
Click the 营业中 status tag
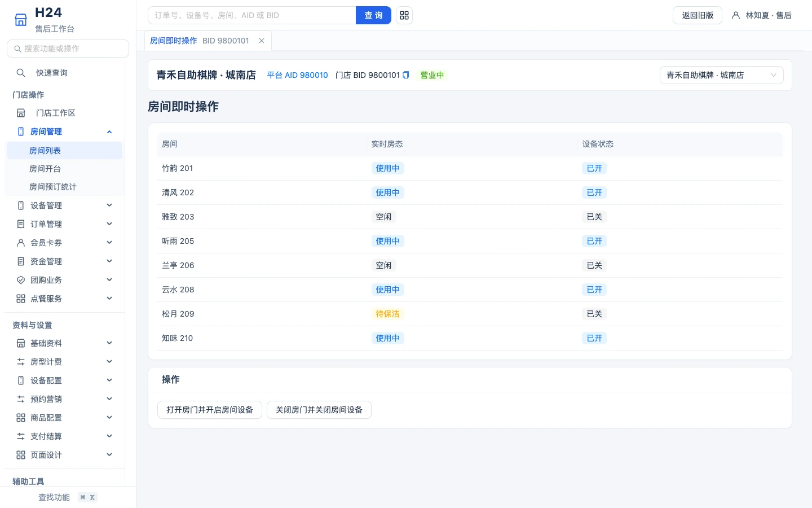coord(432,75)
